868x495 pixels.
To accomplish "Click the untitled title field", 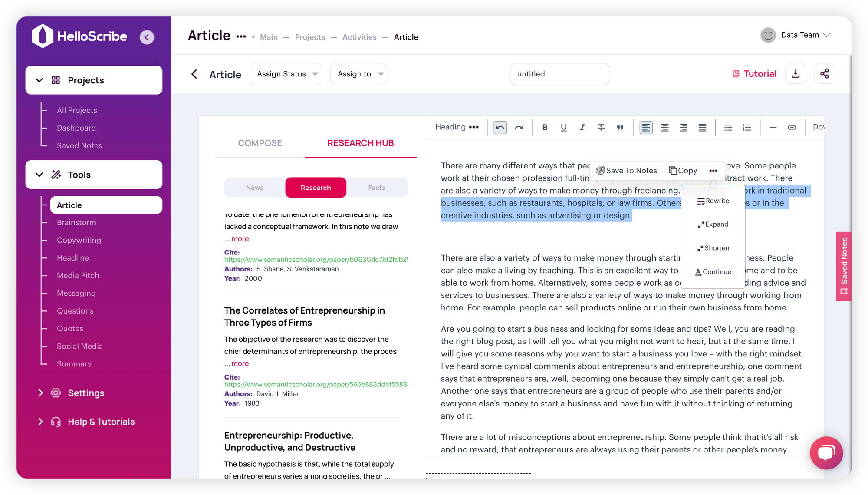I will point(559,74).
